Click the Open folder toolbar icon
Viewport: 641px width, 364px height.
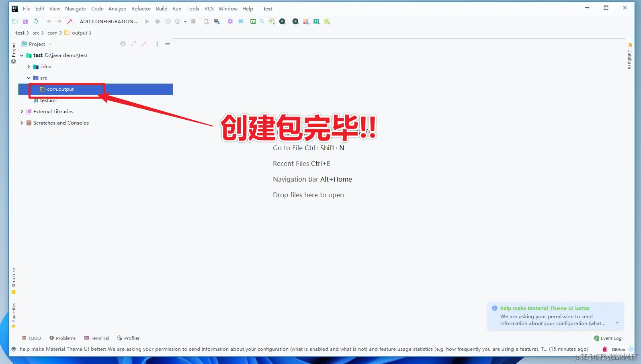click(x=15, y=21)
